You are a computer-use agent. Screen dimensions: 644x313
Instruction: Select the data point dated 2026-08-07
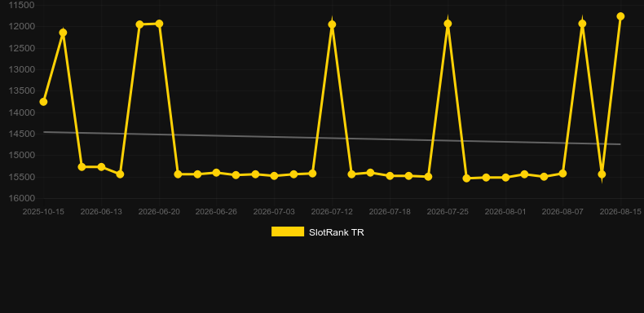point(562,174)
